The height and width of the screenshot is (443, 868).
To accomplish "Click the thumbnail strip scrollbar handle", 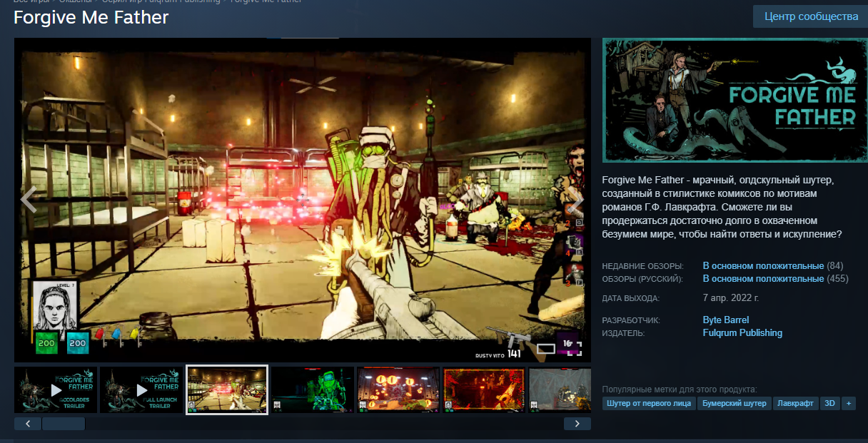I will (x=64, y=424).
